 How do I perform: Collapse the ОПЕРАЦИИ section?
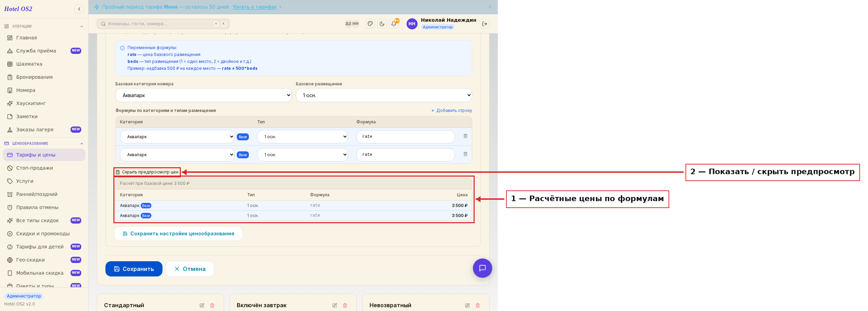click(44, 26)
